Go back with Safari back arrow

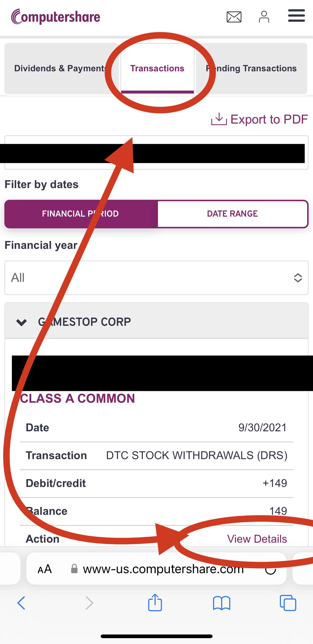point(21,603)
